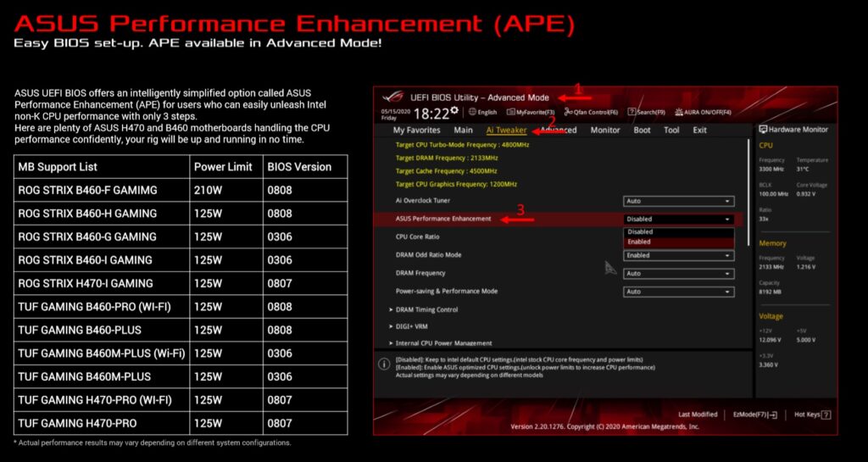This screenshot has width=868, height=462.
Task: Open the Ai Overclock Tuner dropdown
Action: point(679,202)
